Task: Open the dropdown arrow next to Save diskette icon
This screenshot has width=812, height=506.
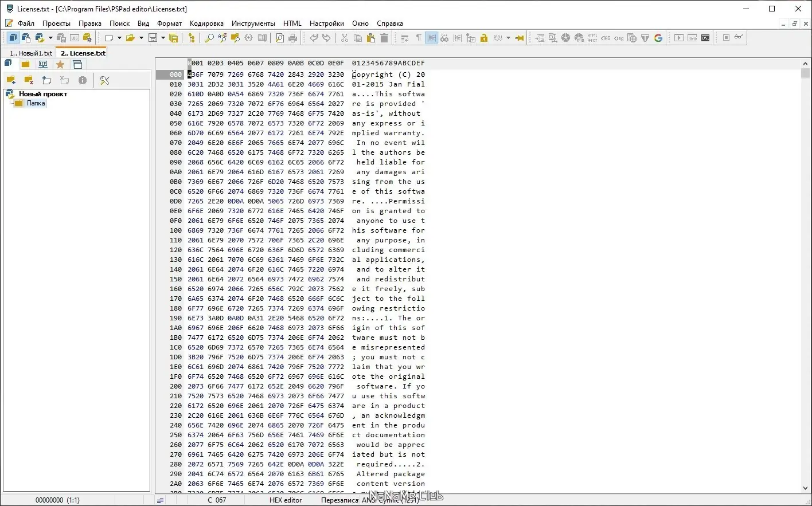Action: [x=163, y=38]
